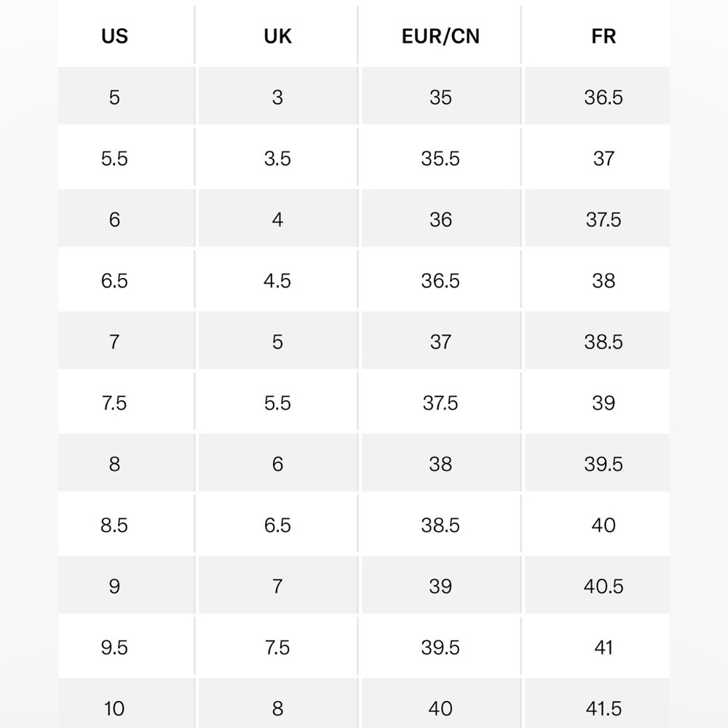Select EUR/CN size 38 cell
This screenshot has height=728, width=728.
pyautogui.click(x=441, y=463)
